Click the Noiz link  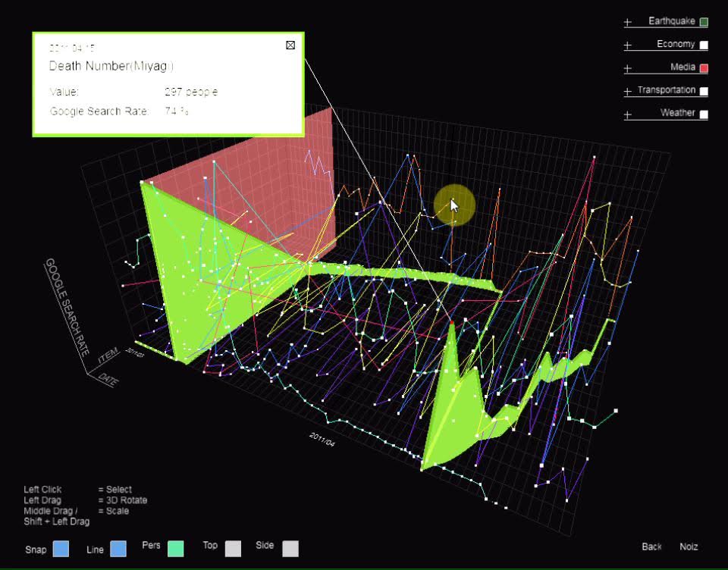pos(689,547)
